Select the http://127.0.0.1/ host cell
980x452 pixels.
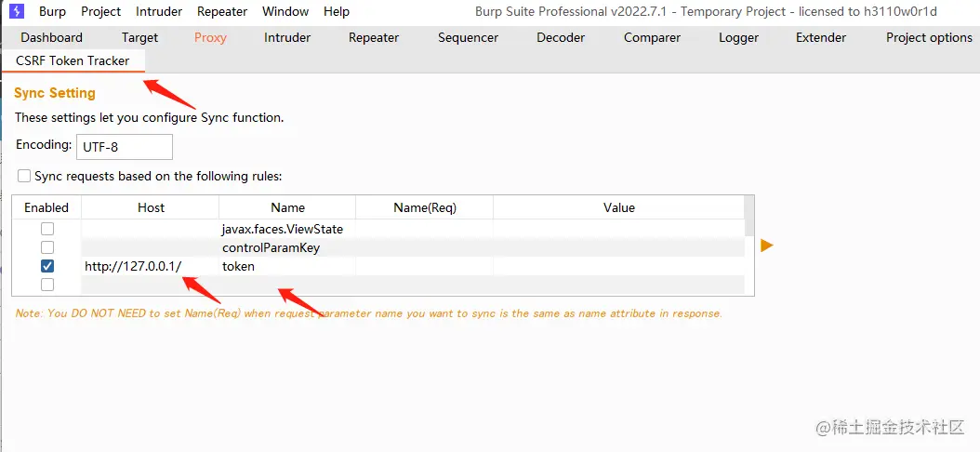150,266
